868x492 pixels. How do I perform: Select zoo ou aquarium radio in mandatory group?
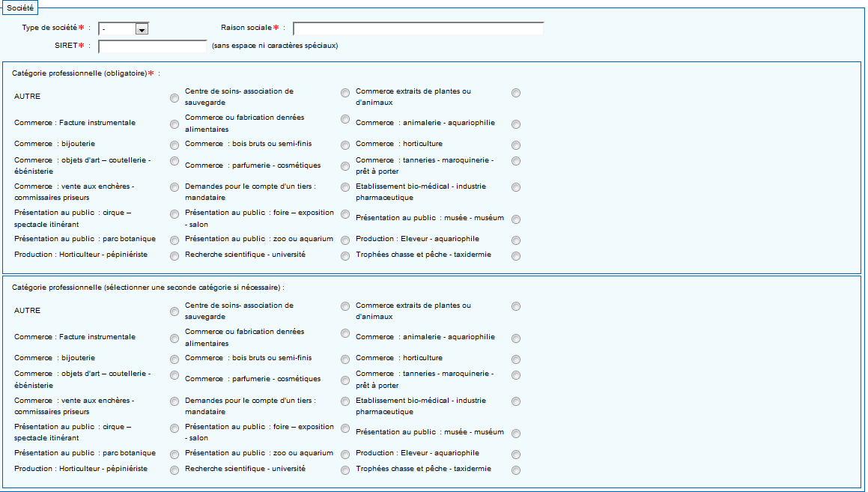(x=345, y=240)
